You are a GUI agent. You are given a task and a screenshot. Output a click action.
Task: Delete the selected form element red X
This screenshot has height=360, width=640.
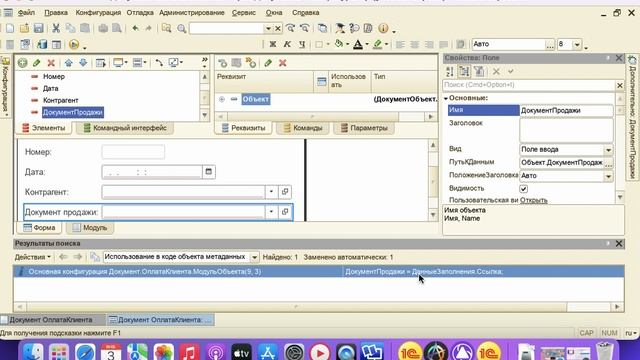point(51,63)
